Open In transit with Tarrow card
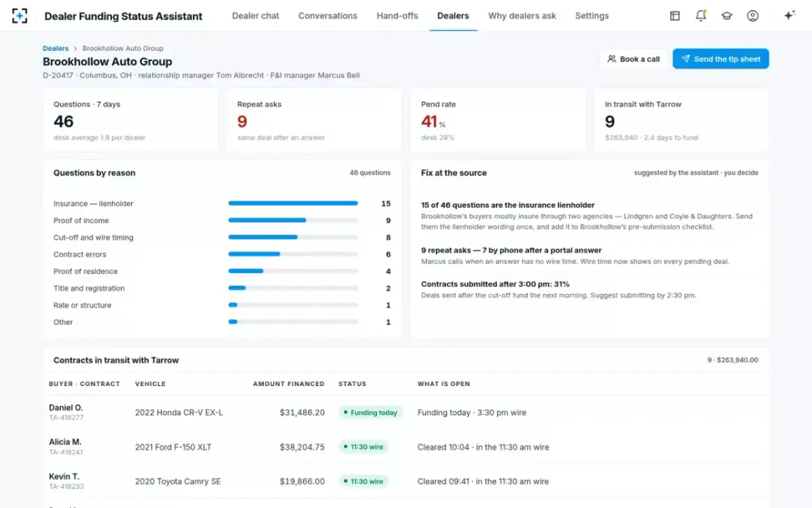Screen dimensions: 812x508 pos(681,121)
